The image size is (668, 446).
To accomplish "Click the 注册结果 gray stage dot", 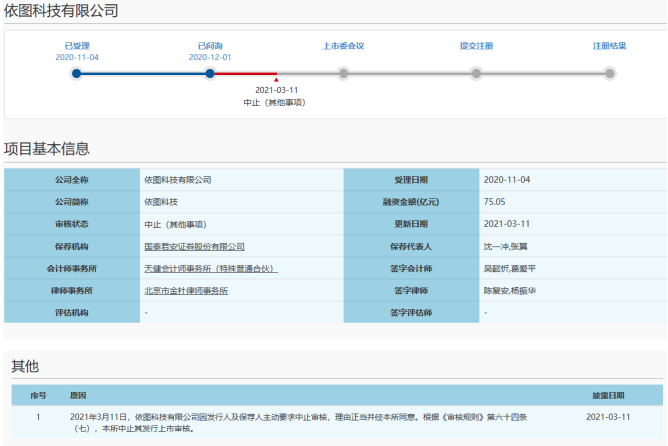I will click(610, 74).
